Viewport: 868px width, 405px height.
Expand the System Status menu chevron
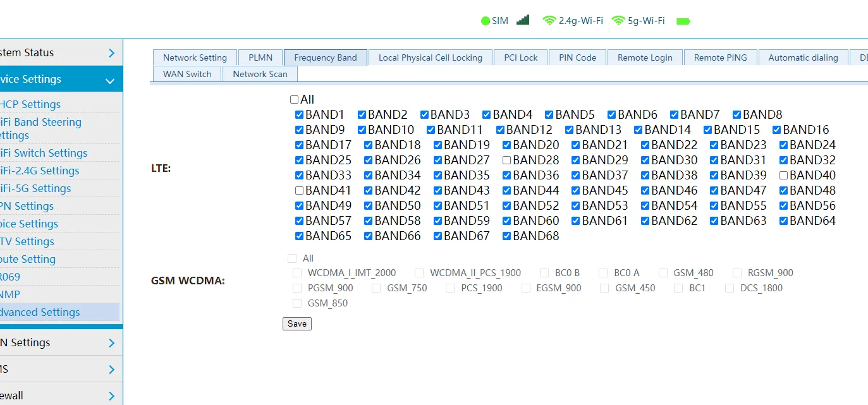(112, 53)
